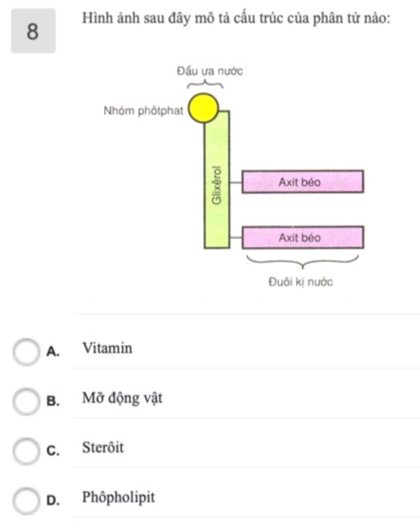420x523 pixels.
Task: Choose radio button B Mỡ động vật
Action: click(x=26, y=402)
